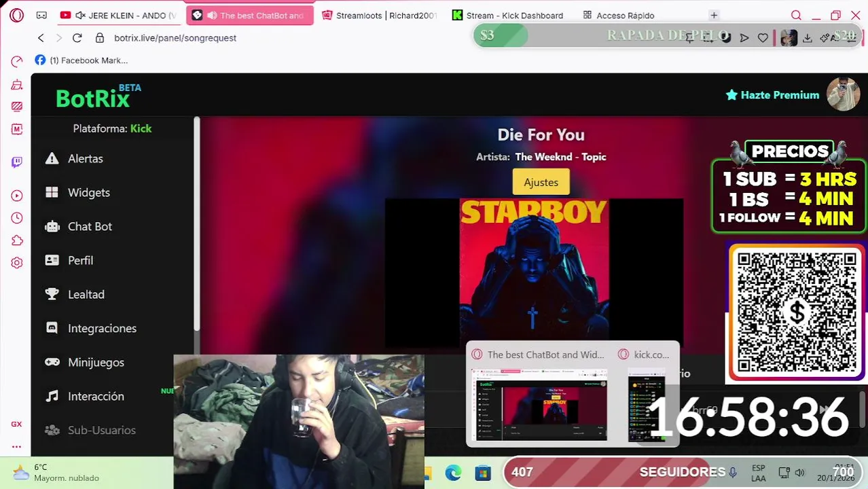Open a new browser tab
The image size is (868, 489).
(714, 15)
